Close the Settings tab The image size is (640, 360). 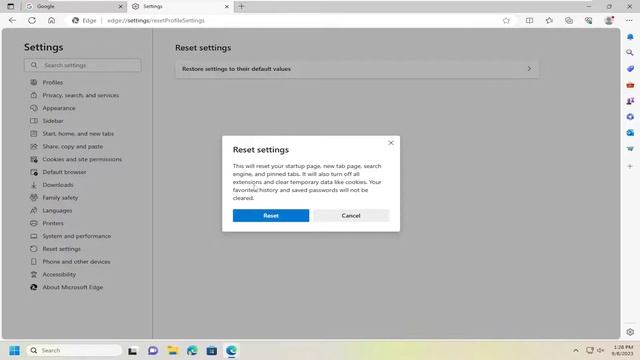tap(227, 7)
